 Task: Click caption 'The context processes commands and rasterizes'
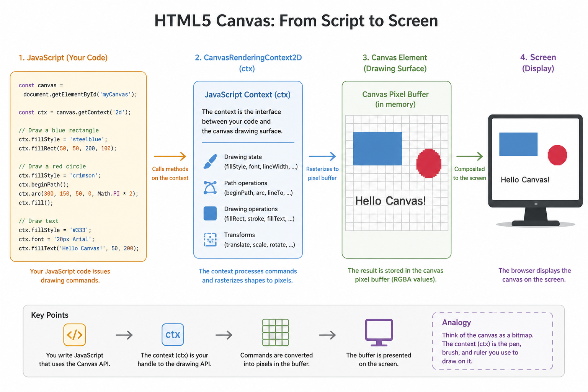(x=248, y=276)
